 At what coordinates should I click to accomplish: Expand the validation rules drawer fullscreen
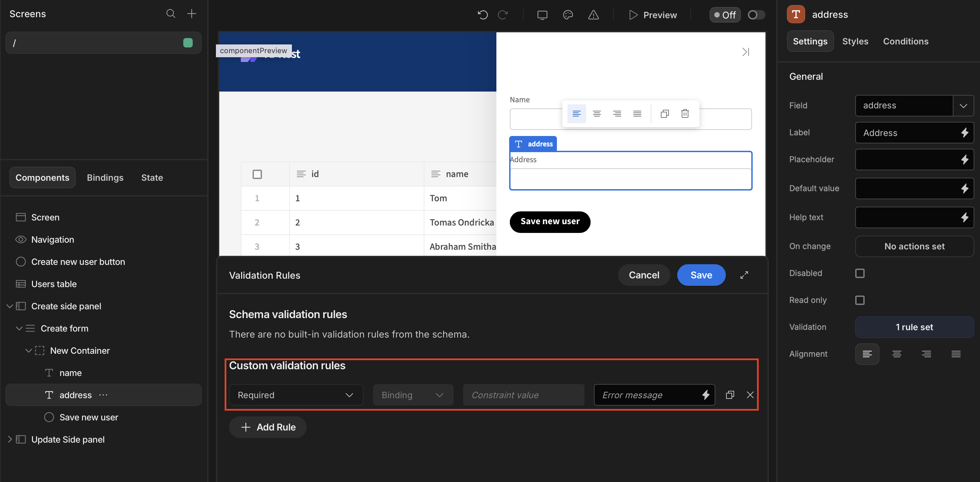(x=744, y=275)
